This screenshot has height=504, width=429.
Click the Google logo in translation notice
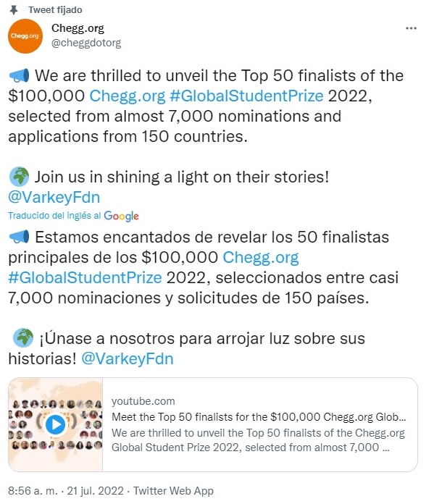pyautogui.click(x=121, y=216)
